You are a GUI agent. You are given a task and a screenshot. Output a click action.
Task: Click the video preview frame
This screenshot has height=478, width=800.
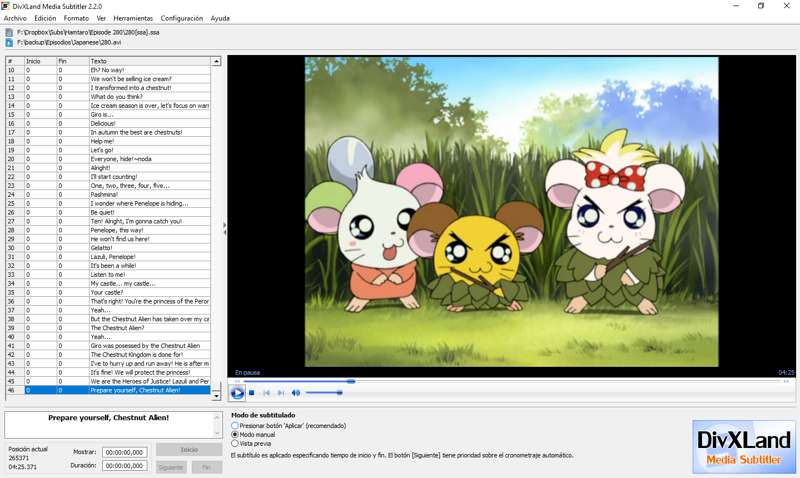point(512,212)
